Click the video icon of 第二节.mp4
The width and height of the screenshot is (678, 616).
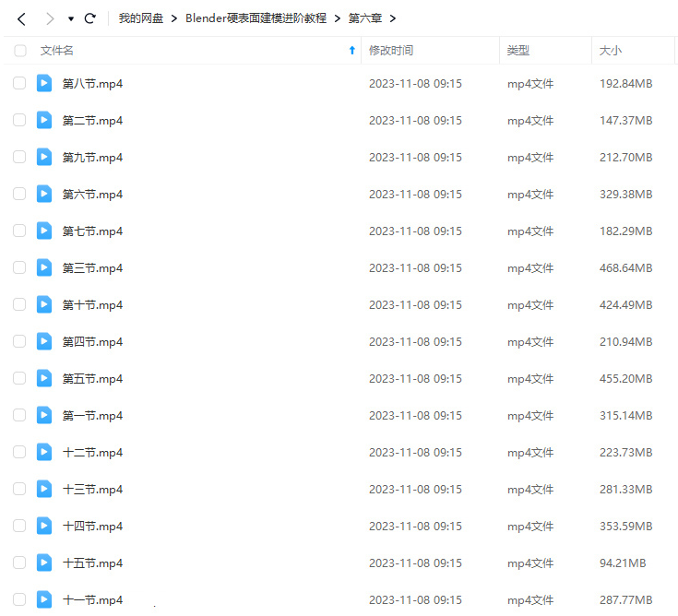click(44, 120)
